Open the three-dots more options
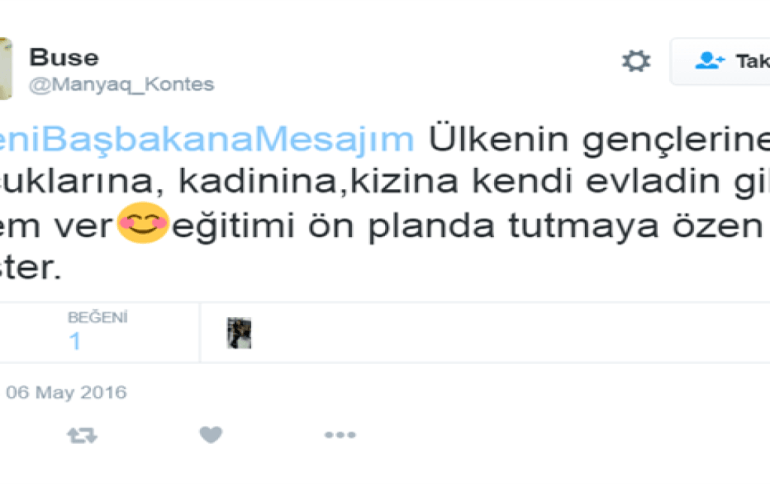 click(x=340, y=435)
